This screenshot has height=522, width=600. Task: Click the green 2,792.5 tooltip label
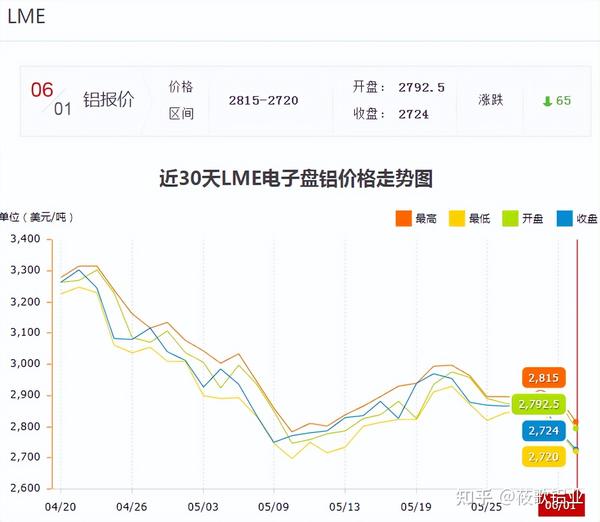tap(539, 404)
